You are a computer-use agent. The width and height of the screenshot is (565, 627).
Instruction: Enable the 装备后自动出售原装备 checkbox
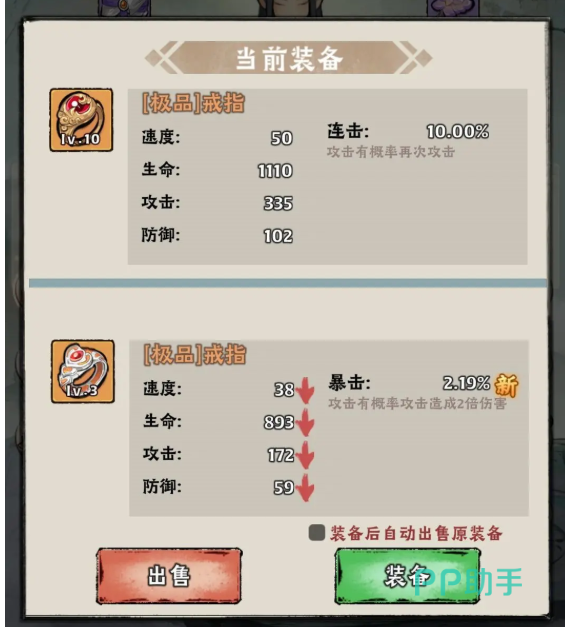(317, 533)
